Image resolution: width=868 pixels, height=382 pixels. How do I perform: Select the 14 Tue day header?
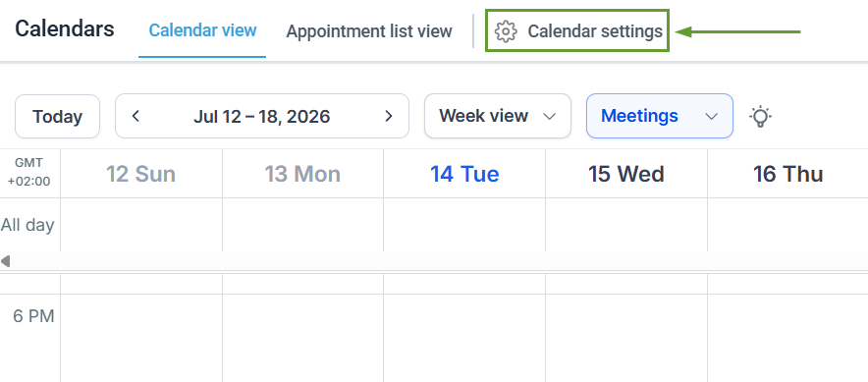click(464, 174)
